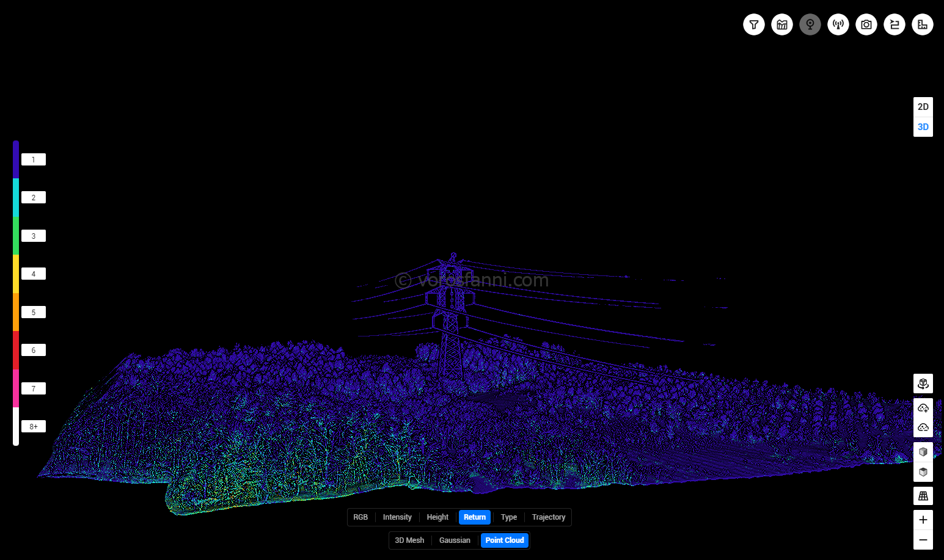Click the cyan legend color segment
944x560 pixels.
pos(16,198)
